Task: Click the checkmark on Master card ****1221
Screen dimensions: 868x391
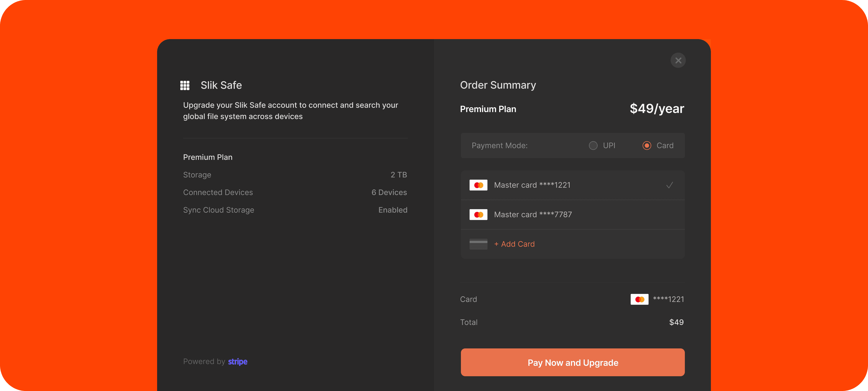Action: [x=669, y=185]
